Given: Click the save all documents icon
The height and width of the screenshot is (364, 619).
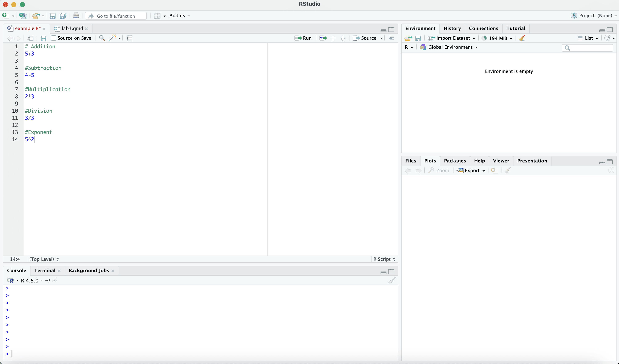Looking at the screenshot, I should (63, 16).
